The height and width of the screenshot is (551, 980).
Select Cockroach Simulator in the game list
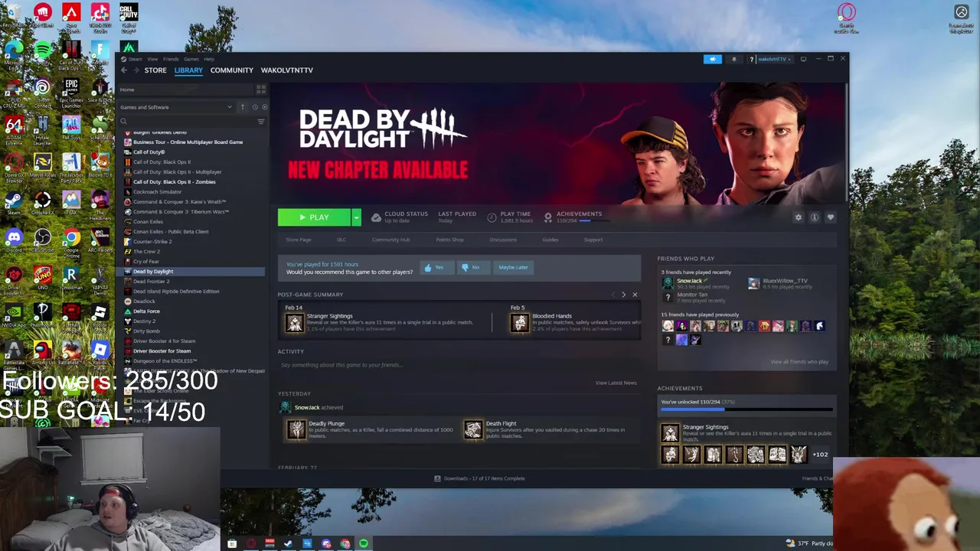tap(158, 191)
